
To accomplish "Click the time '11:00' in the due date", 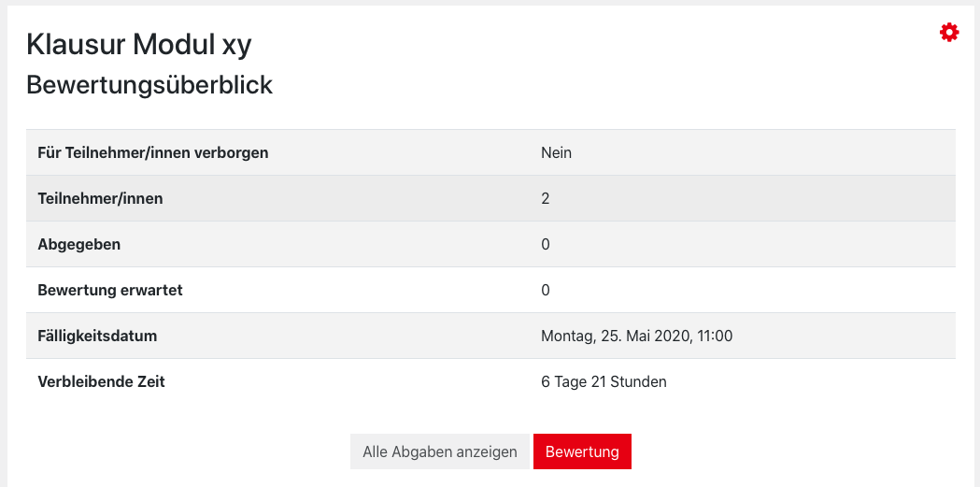I will [x=714, y=336].
